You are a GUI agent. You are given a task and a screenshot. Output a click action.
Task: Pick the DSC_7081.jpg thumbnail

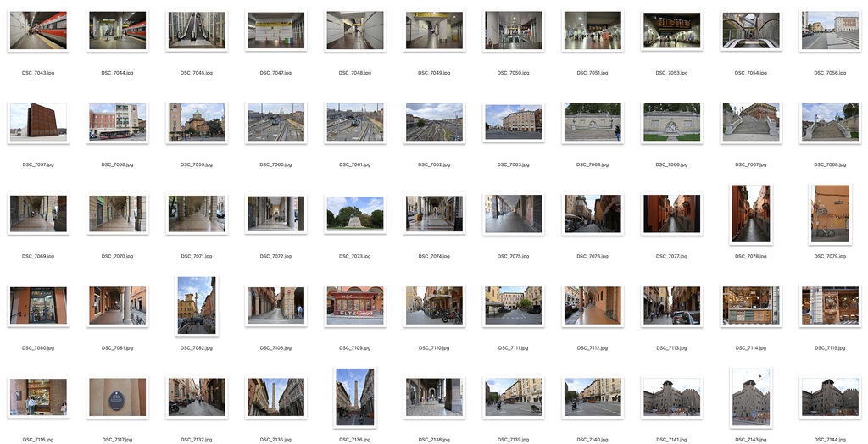click(117, 306)
